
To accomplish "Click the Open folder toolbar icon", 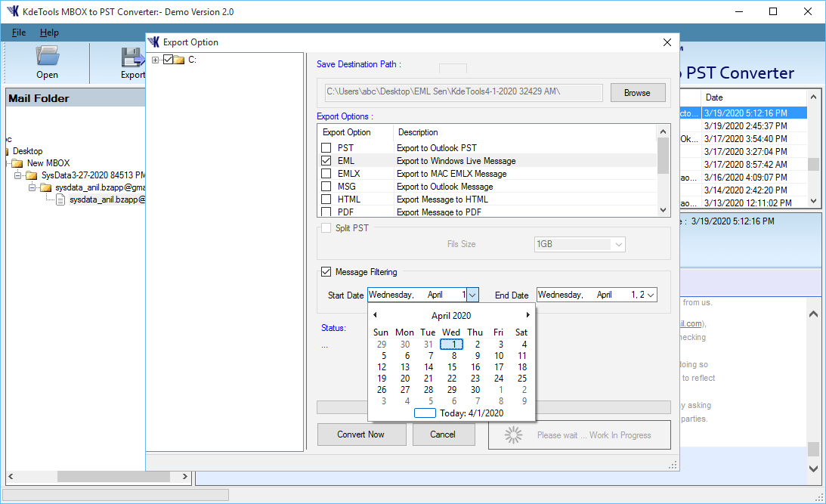I will tap(47, 56).
